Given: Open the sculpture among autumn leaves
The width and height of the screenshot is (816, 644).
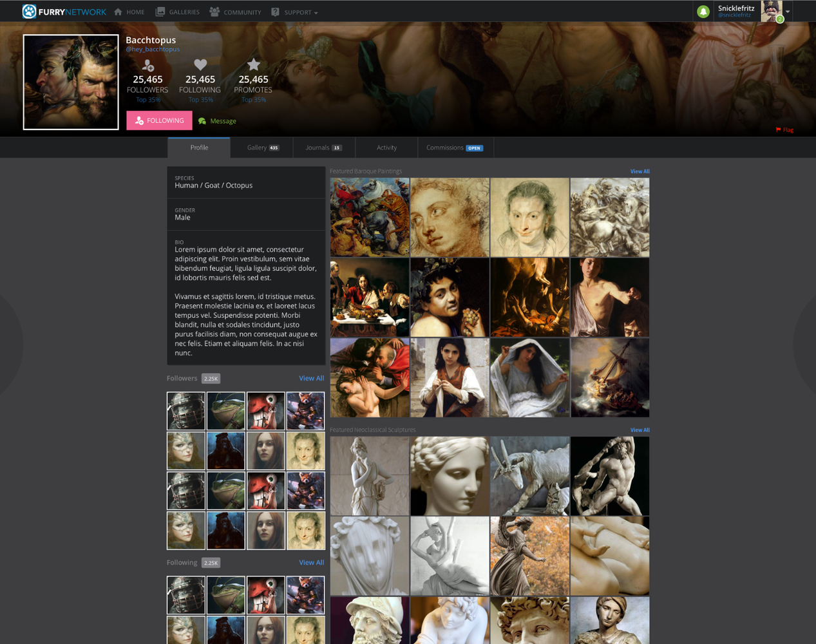Looking at the screenshot, I should click(529, 556).
